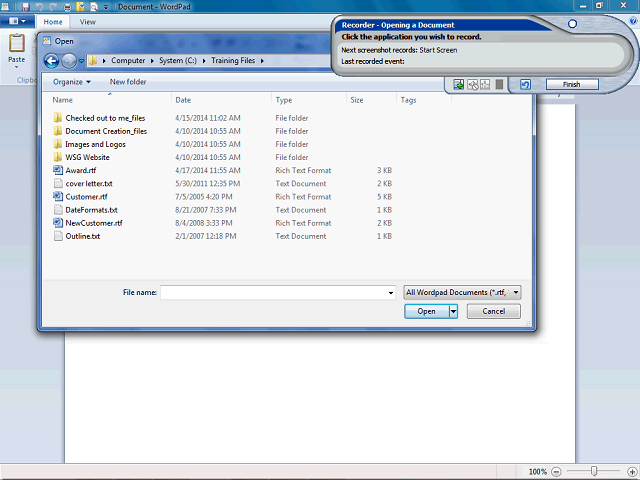The width and height of the screenshot is (640, 480).
Task: Click the zoom slider thumb
Action: click(594, 471)
